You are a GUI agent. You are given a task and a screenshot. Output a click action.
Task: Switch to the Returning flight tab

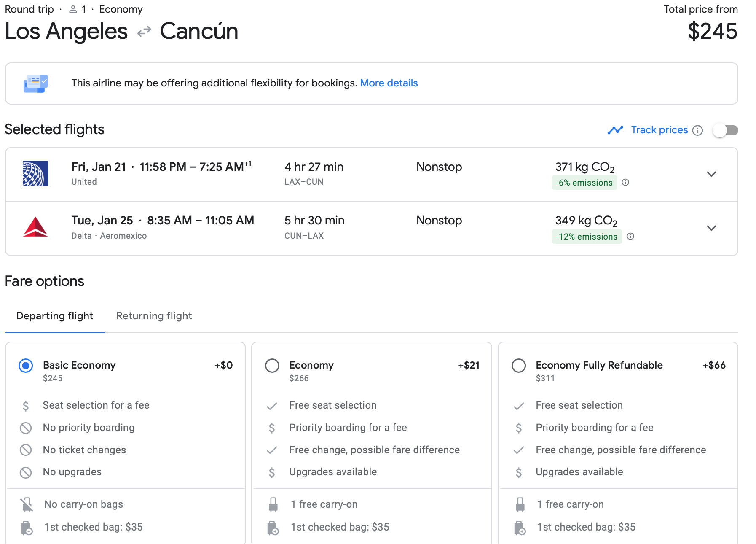154,316
